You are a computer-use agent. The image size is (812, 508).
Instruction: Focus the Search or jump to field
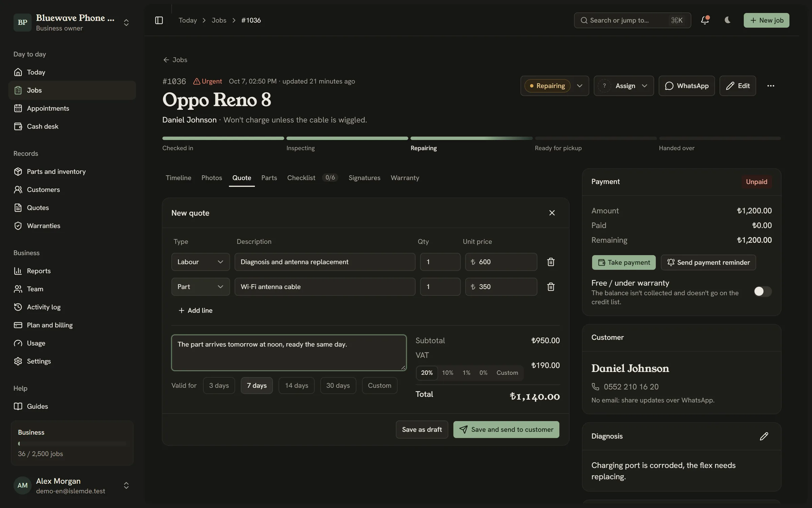(632, 20)
